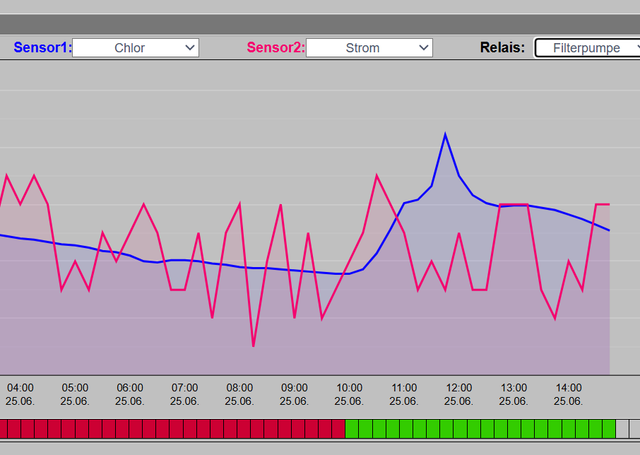Click the 04:00 25.06. time axis label
Image resolution: width=640 pixels, height=455 pixels.
[x=20, y=394]
